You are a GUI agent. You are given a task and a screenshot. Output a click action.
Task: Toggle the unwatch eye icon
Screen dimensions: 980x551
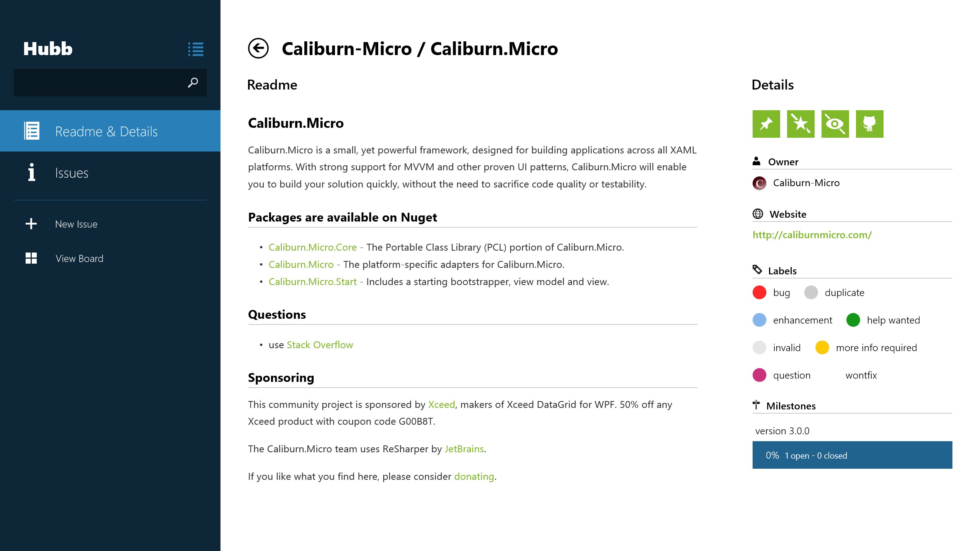(x=835, y=124)
